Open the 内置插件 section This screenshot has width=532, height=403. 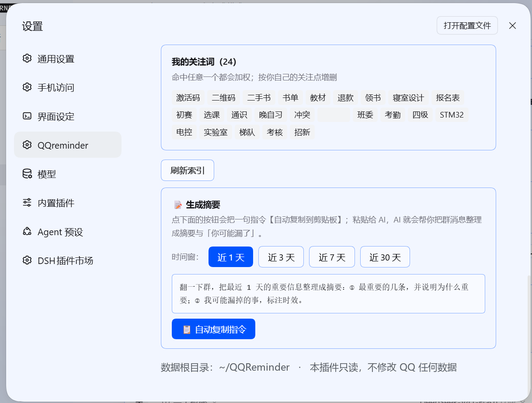(x=68, y=203)
